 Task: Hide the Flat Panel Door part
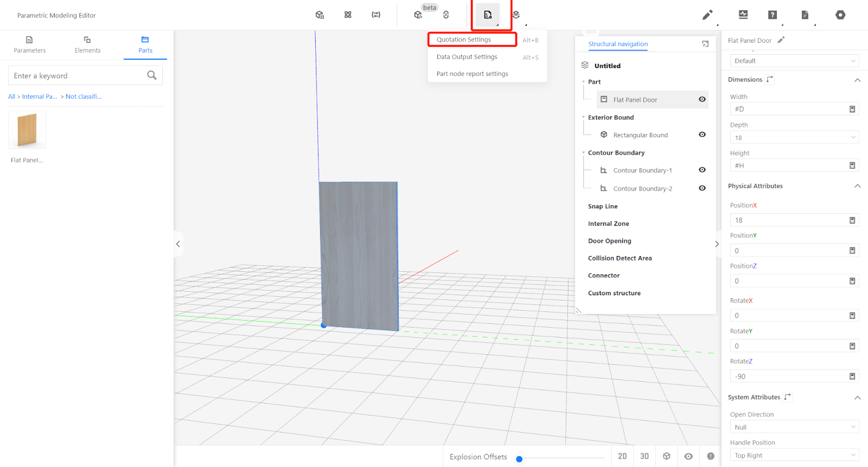point(702,99)
